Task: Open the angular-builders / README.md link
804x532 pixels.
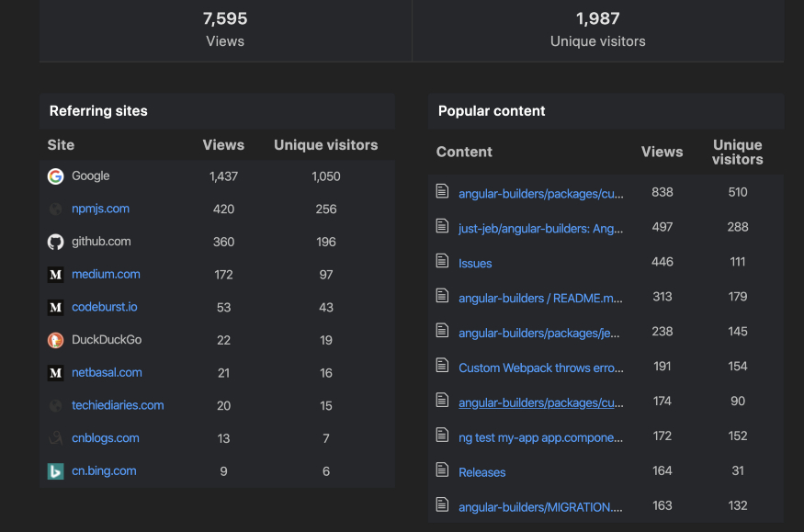Action: click(x=540, y=299)
